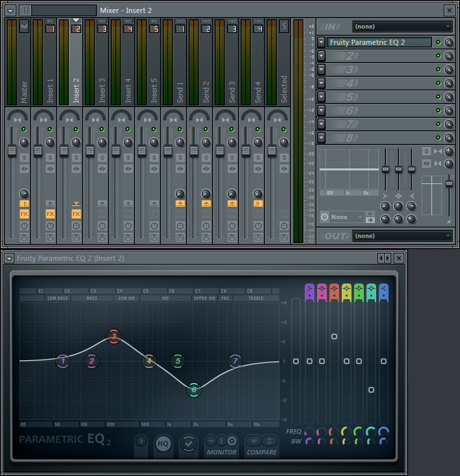
Task: Select EQ band 6 node in graph
Action: click(x=194, y=390)
